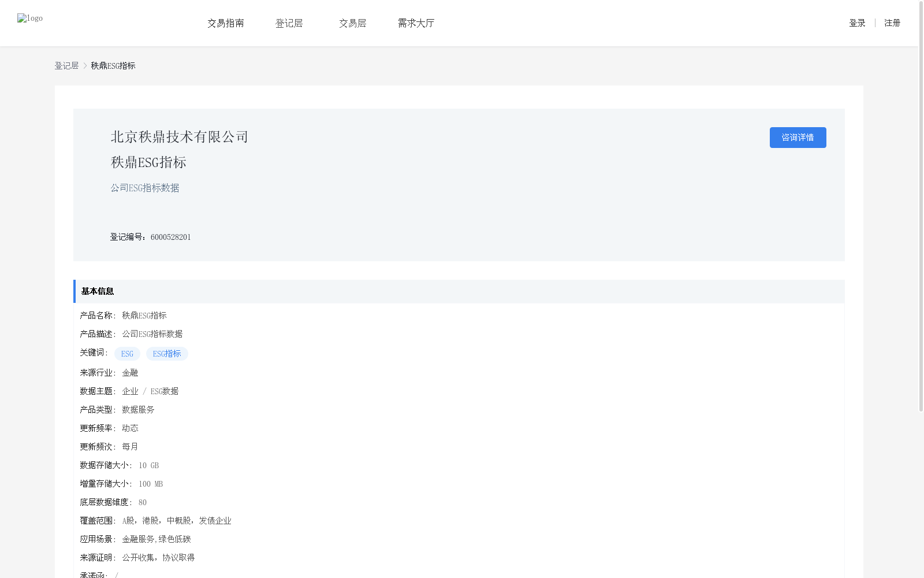
Task: Click the 产品名称 value in basic info
Action: click(x=144, y=316)
